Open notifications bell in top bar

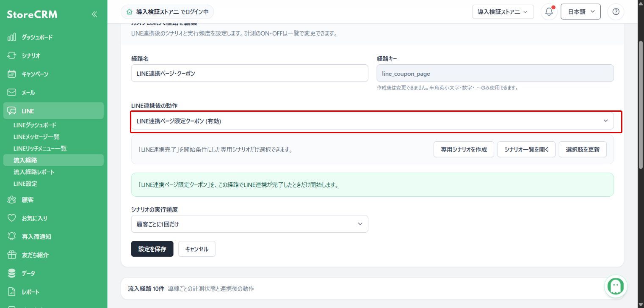[549, 12]
